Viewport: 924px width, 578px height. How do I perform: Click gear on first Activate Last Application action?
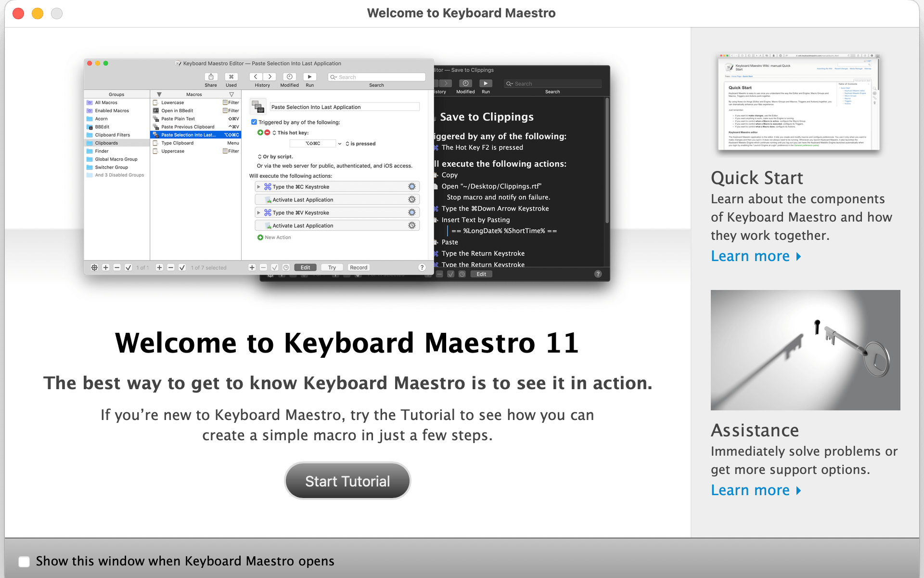[412, 199]
